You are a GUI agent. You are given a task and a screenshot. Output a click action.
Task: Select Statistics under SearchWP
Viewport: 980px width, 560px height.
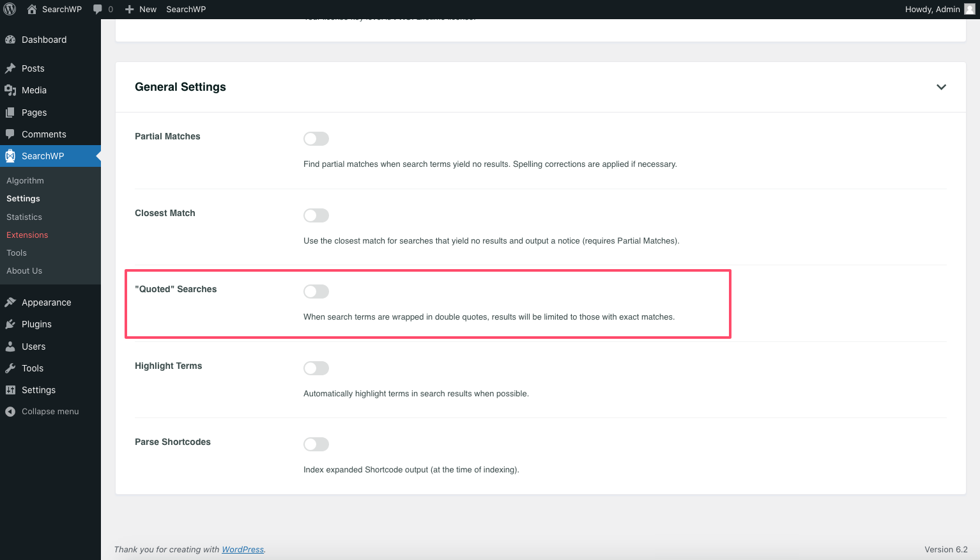pyautogui.click(x=24, y=217)
